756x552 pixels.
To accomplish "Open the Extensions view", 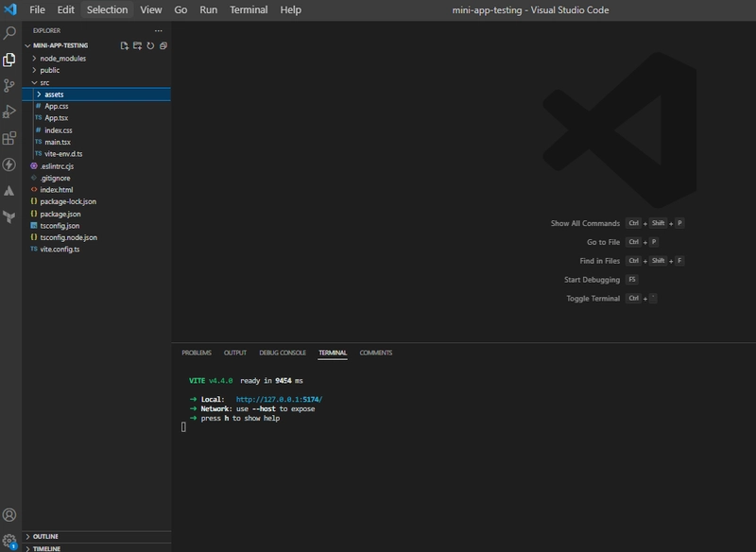I will click(9, 138).
